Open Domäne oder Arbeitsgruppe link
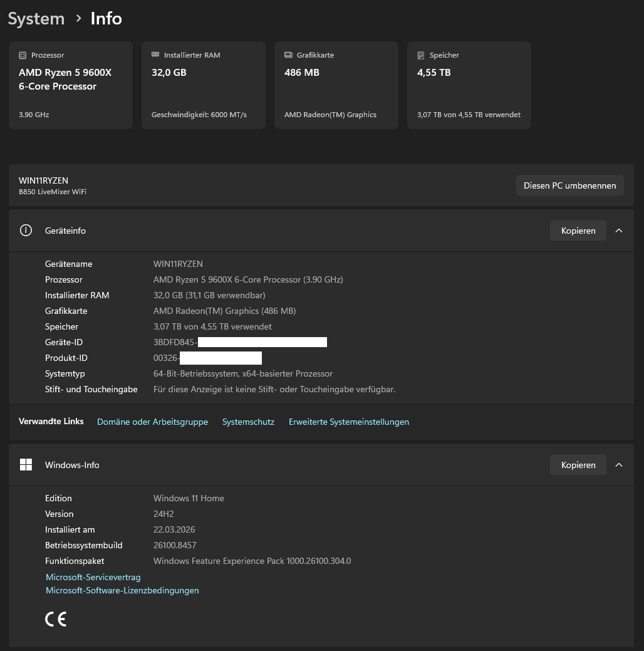This screenshot has height=651, width=644. (152, 422)
